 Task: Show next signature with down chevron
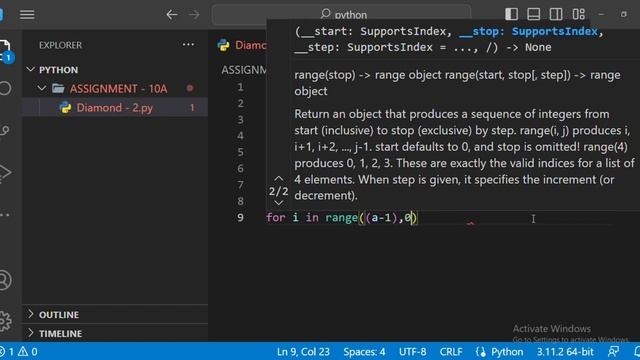coord(278,202)
